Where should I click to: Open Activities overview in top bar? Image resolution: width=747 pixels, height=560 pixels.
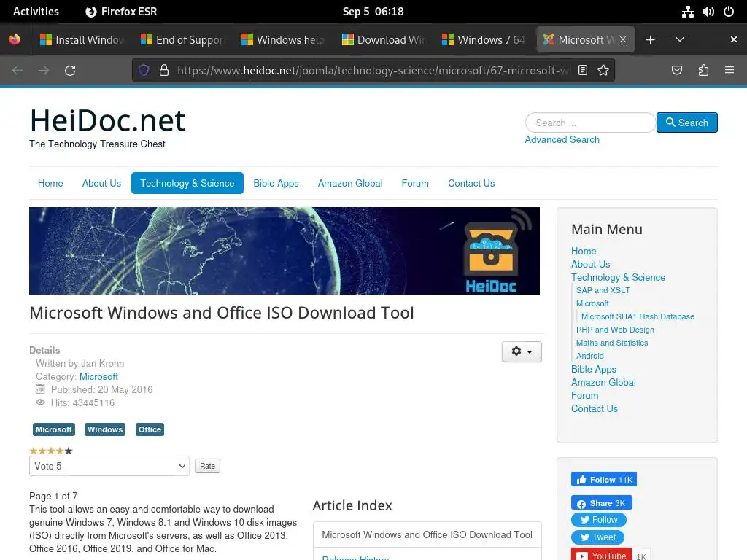click(36, 12)
